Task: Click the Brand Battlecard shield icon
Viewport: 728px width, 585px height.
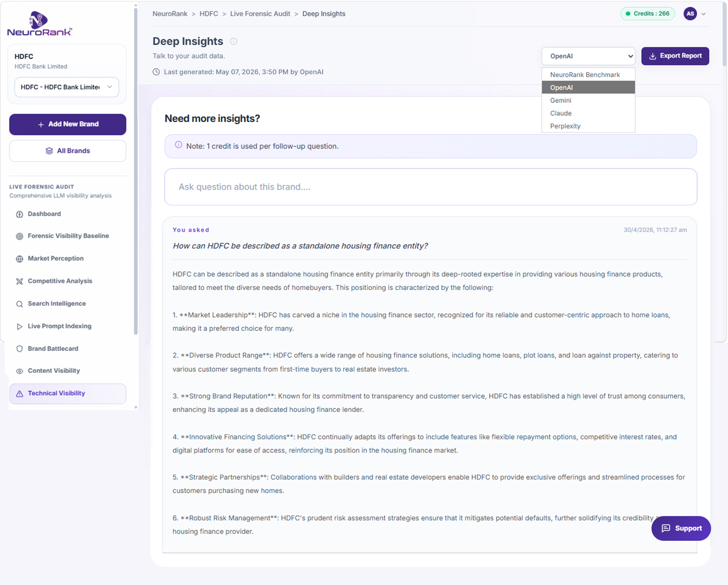Action: (20, 349)
